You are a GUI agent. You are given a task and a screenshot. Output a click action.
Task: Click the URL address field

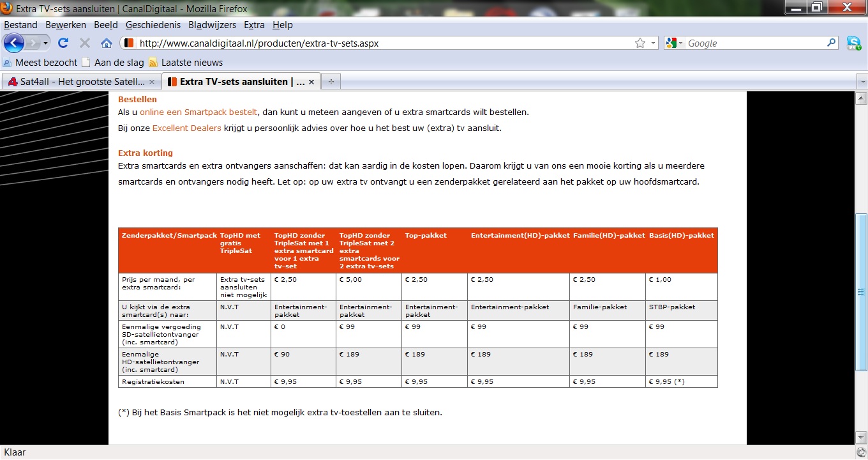click(x=383, y=43)
